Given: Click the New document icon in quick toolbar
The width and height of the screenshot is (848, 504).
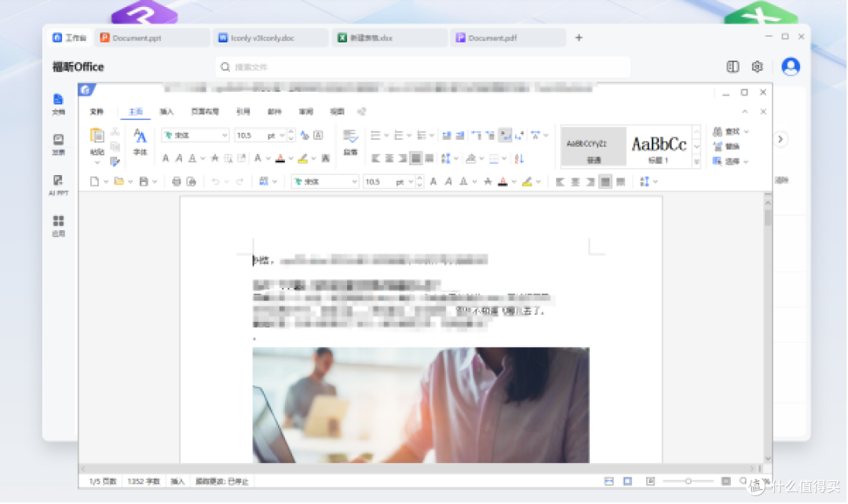Looking at the screenshot, I should (95, 181).
